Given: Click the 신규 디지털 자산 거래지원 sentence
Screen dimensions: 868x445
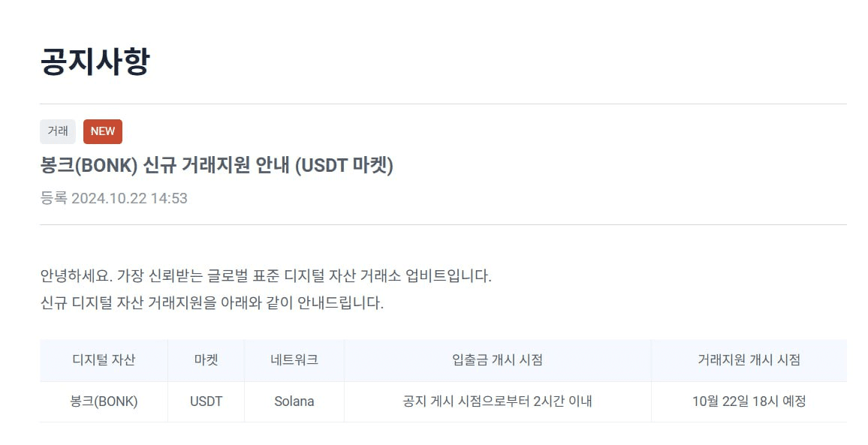Looking at the screenshot, I should [212, 304].
